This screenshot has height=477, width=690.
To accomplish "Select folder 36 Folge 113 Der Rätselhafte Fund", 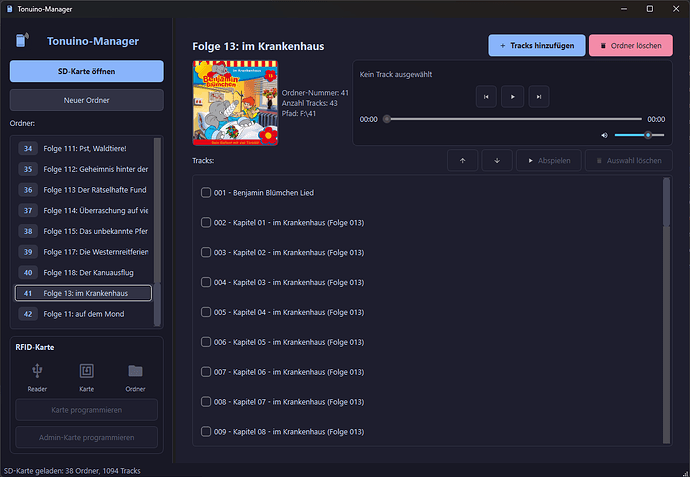I will 83,190.
